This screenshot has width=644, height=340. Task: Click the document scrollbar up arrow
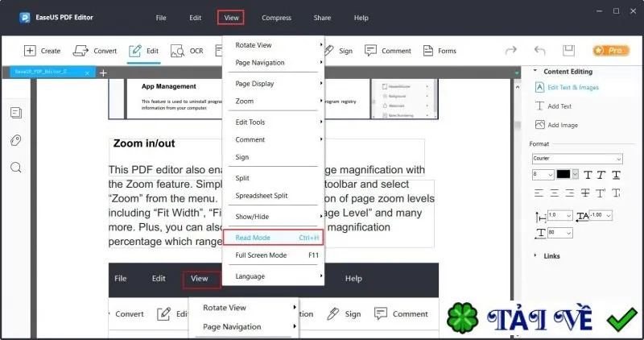517,87
